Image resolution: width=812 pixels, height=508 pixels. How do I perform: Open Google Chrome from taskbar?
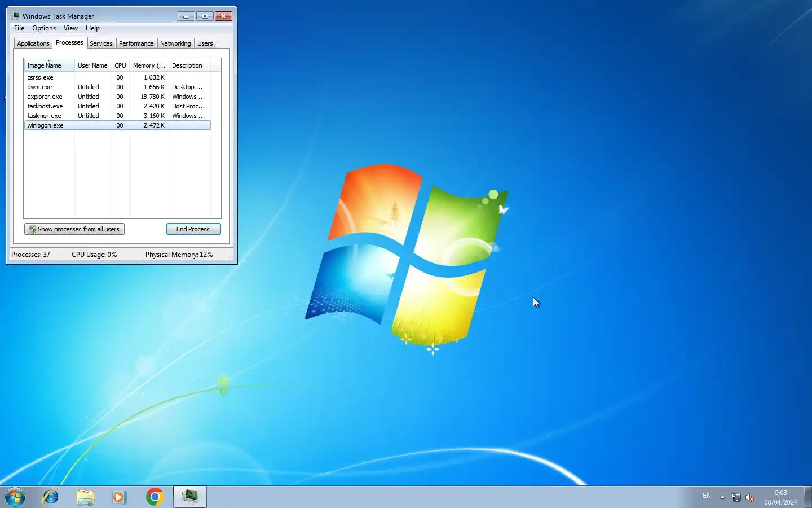click(155, 497)
